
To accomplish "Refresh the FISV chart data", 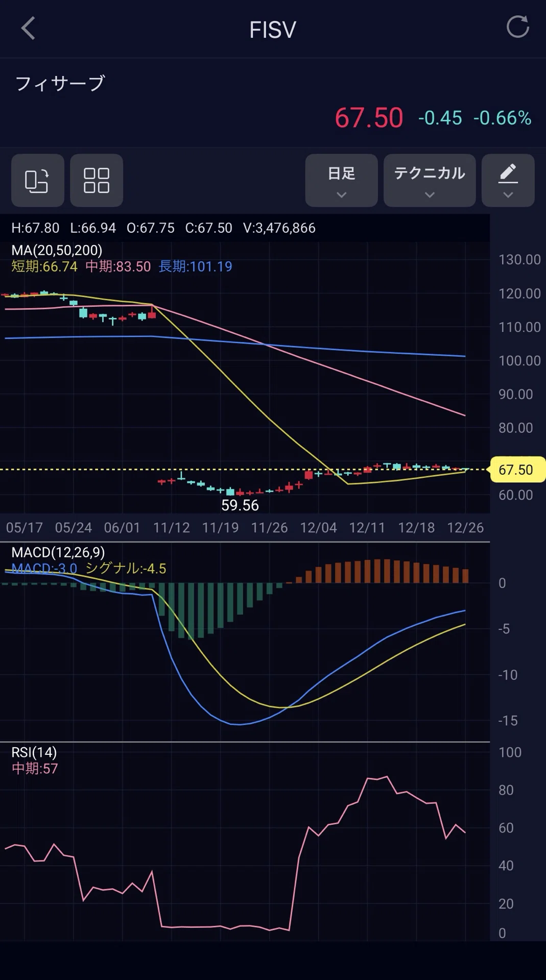I will click(x=517, y=27).
